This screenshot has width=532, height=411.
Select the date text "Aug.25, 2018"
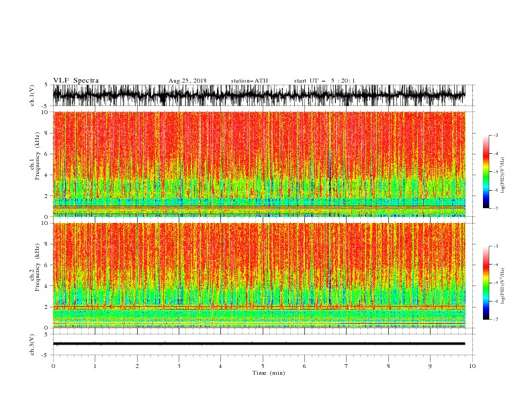(x=187, y=81)
